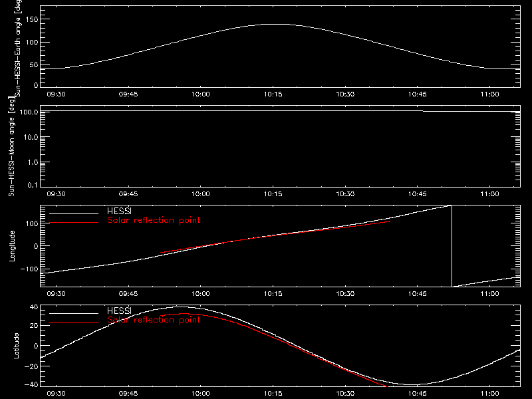Click 11:00 time label under Earth angle plot
This screenshot has height=399, width=532.
(x=490, y=94)
